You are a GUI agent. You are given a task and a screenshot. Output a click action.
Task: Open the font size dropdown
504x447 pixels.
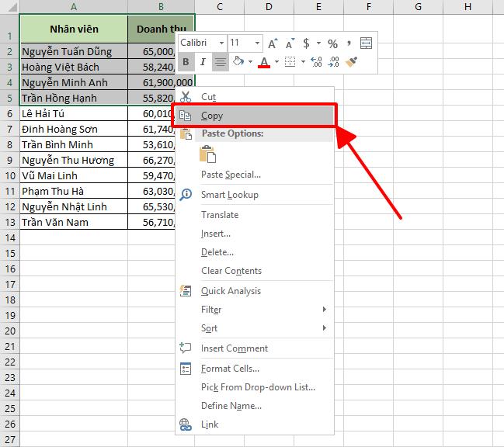click(x=257, y=43)
